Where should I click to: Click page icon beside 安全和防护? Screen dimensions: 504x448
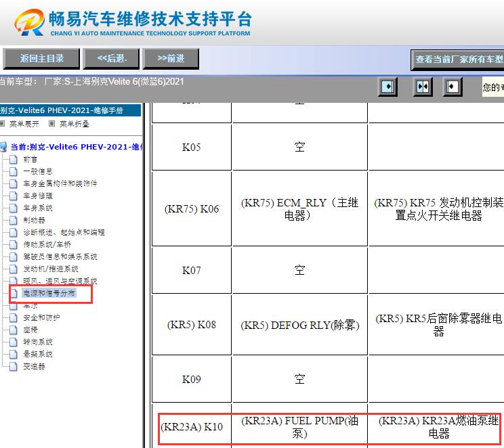pos(13,317)
